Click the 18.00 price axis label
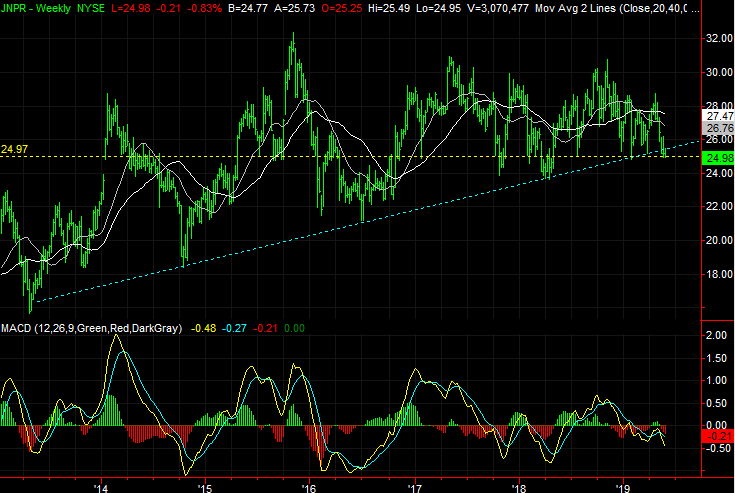This screenshot has width=735, height=493. pos(720,274)
